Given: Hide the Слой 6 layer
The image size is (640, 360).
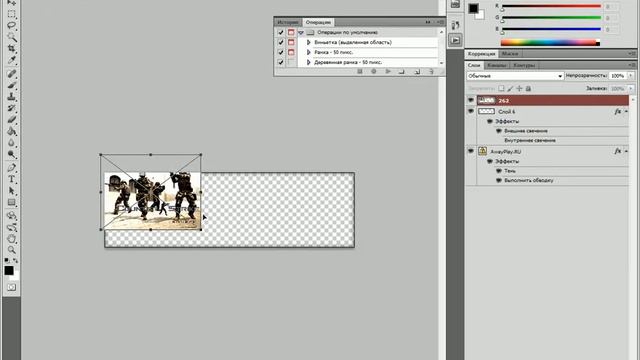Looking at the screenshot, I should click(x=471, y=111).
